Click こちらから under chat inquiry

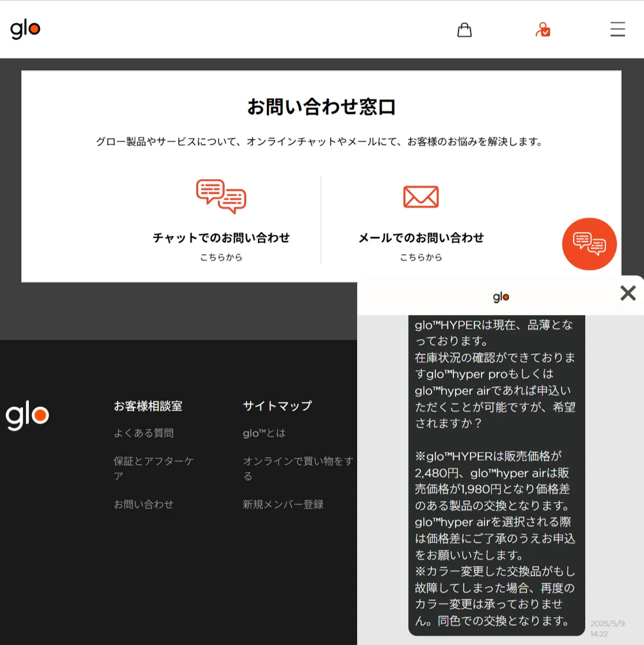[x=221, y=258]
